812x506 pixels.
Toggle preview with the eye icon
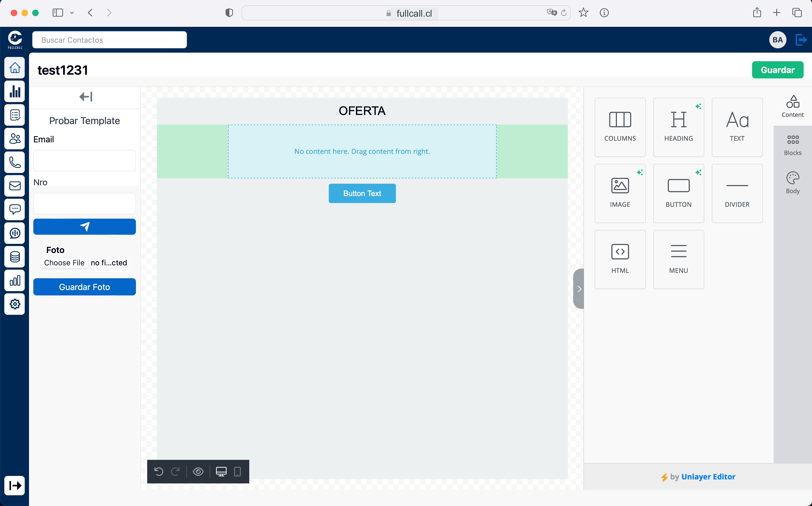198,471
